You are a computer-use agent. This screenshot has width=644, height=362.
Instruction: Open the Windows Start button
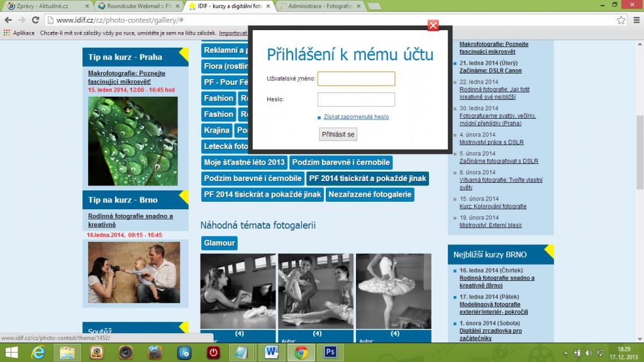(x=11, y=353)
